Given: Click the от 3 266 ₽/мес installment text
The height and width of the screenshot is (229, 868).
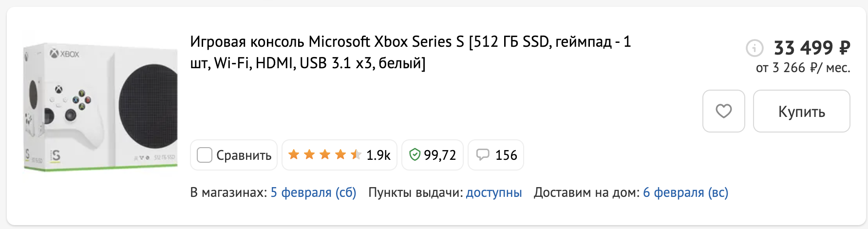Looking at the screenshot, I should tap(803, 68).
